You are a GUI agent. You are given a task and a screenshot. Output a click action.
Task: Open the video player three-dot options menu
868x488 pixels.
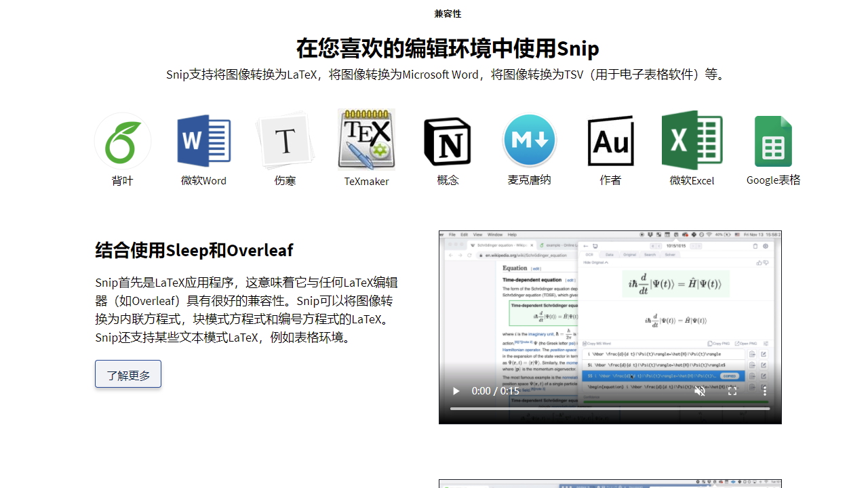coord(765,392)
